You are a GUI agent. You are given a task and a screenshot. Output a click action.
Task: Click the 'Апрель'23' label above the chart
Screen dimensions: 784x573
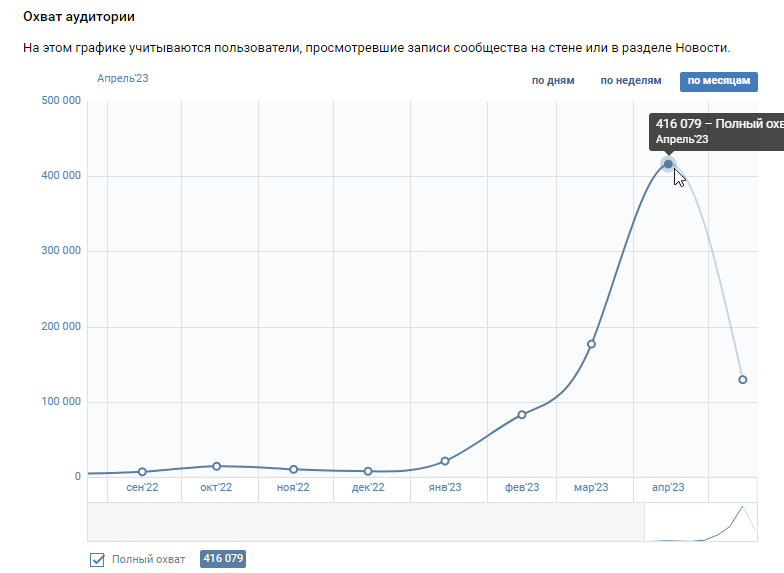[123, 78]
